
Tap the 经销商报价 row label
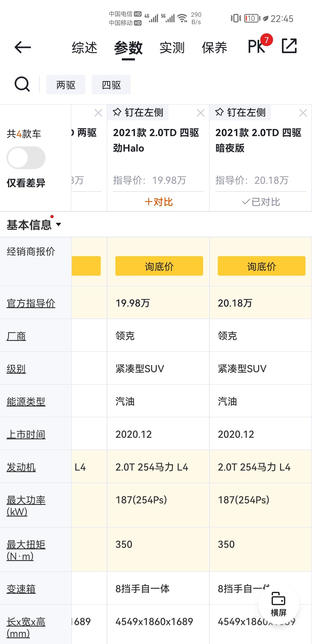pyautogui.click(x=31, y=252)
